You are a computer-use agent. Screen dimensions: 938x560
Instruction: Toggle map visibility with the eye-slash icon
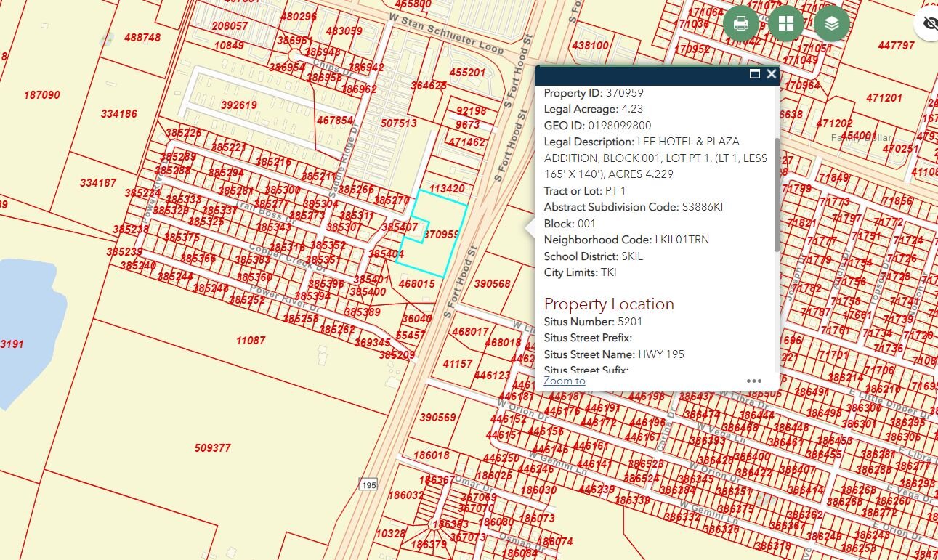click(x=930, y=23)
